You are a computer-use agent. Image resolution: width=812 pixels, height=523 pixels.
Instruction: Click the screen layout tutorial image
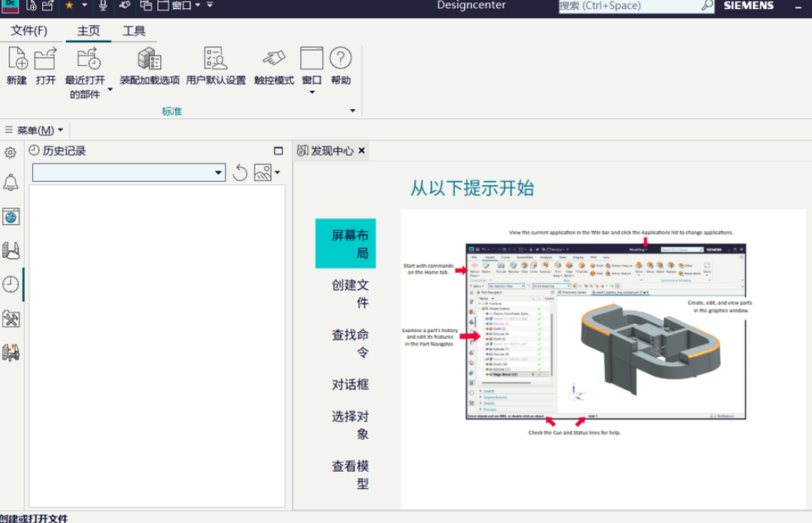[x=604, y=331]
